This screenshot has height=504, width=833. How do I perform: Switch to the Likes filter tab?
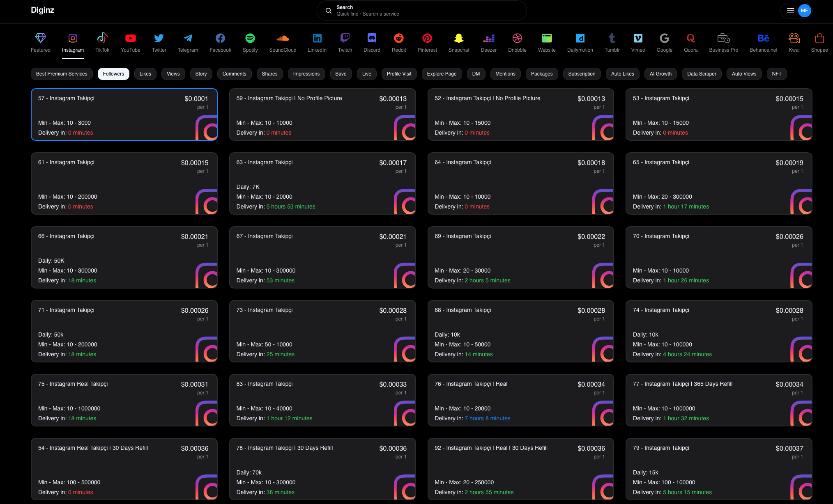coord(145,74)
